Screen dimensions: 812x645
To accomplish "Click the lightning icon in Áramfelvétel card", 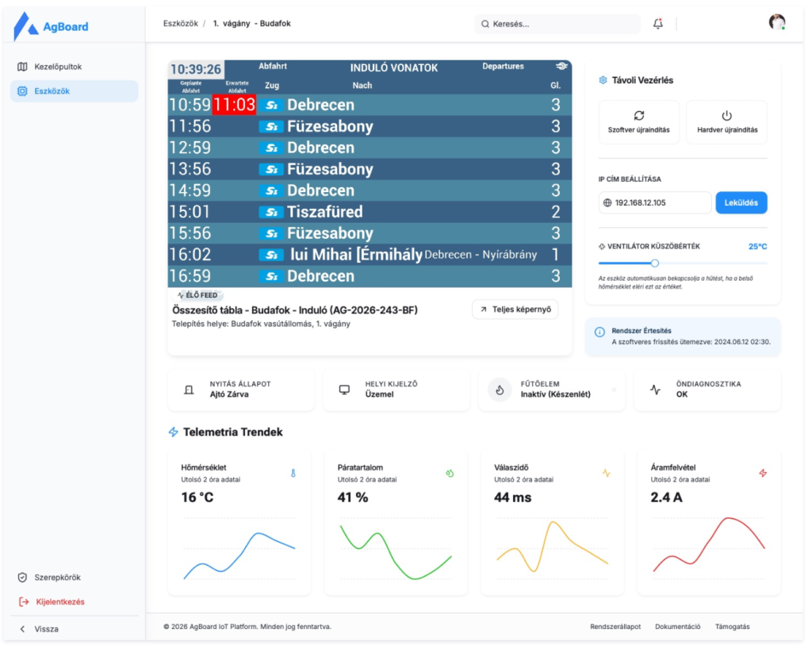I will click(x=763, y=473).
